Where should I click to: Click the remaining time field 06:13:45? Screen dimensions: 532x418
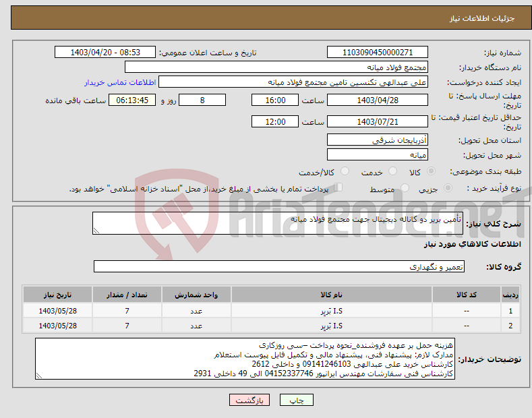pyautogui.click(x=132, y=100)
